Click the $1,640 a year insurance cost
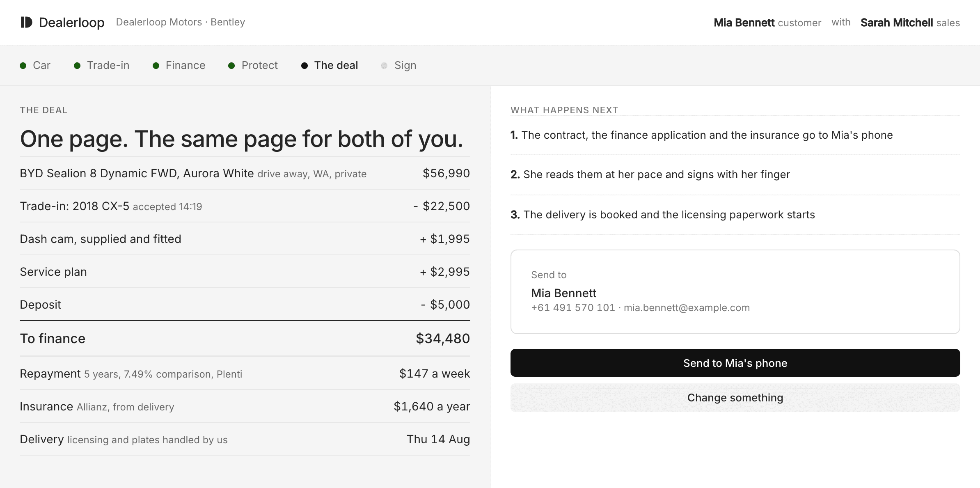Image resolution: width=980 pixels, height=488 pixels. pos(432,406)
